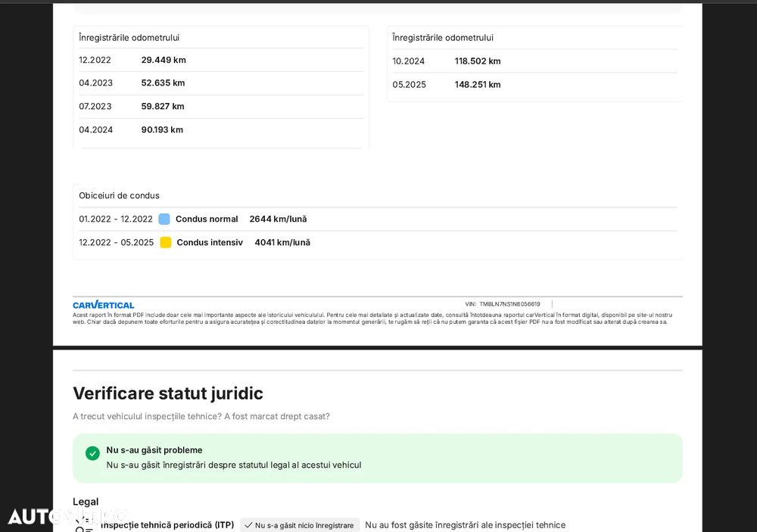Click the 05.2025 odometer reading 148.251 km

(x=478, y=85)
